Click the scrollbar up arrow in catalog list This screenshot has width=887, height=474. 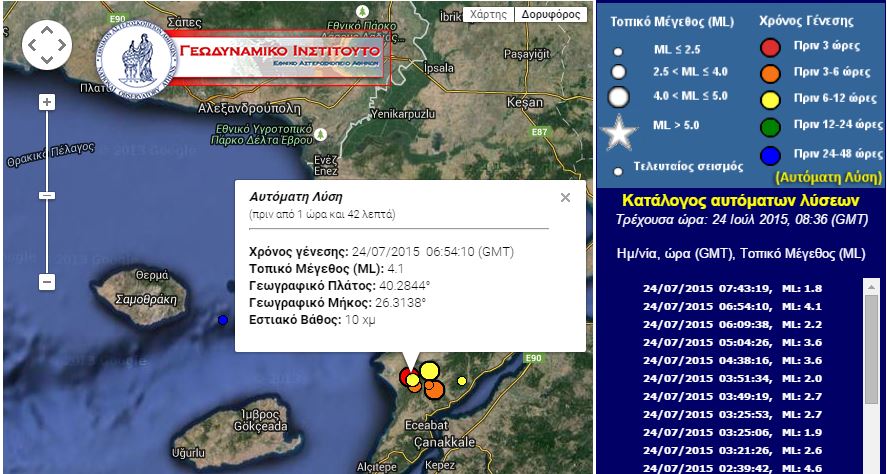tap(870, 286)
